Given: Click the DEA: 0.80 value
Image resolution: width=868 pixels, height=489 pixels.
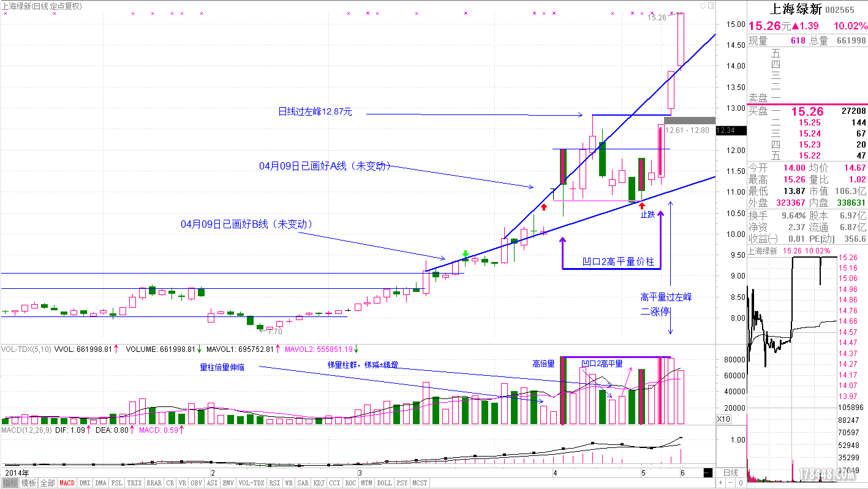Looking at the screenshot, I should coord(112,431).
